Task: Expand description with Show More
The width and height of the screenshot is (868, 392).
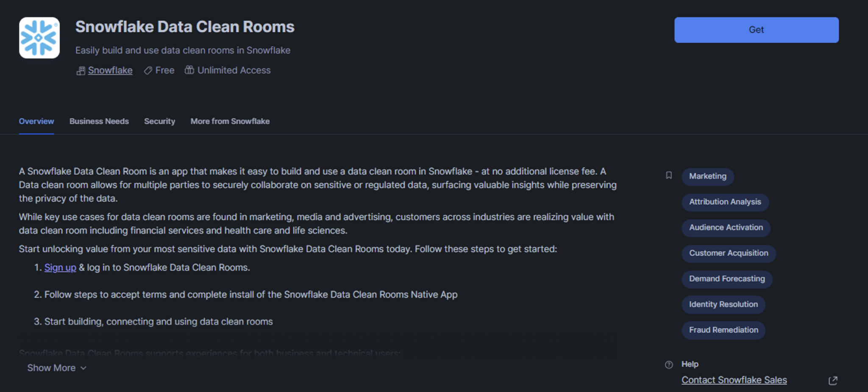Action: [51, 368]
